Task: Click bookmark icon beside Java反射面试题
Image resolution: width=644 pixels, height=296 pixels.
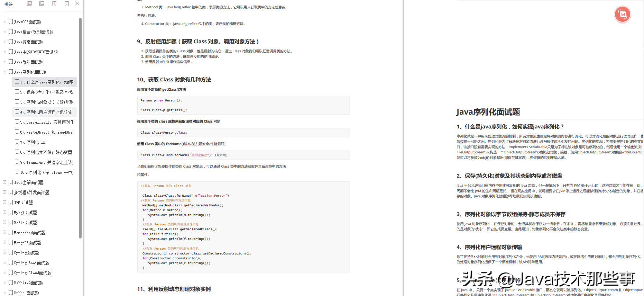Action: (x=11, y=62)
